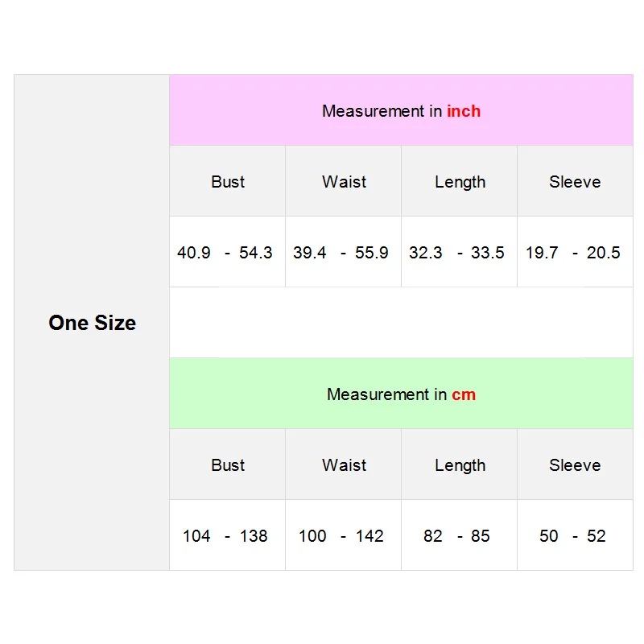The width and height of the screenshot is (644, 644).
Task: Select the 50 - 52 sleeve value
Action: pyautogui.click(x=572, y=536)
